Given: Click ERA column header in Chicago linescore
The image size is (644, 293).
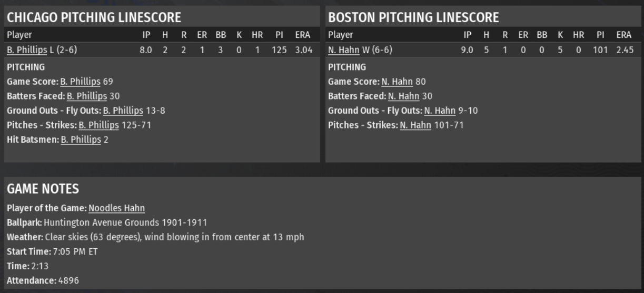Looking at the screenshot, I should (x=303, y=35).
